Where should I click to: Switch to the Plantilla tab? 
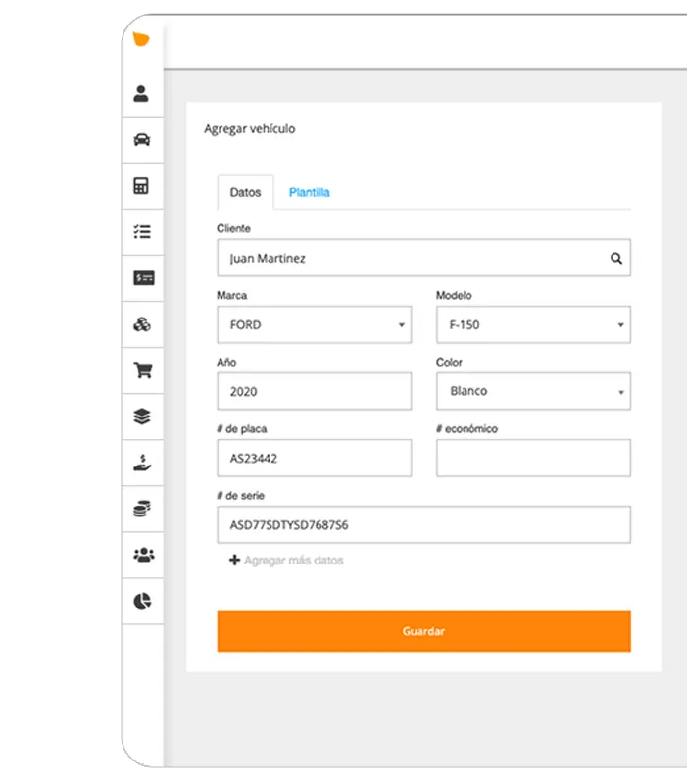click(310, 192)
